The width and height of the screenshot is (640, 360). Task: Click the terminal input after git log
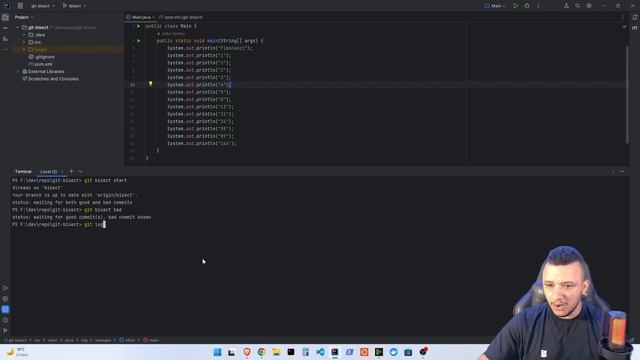(x=104, y=224)
